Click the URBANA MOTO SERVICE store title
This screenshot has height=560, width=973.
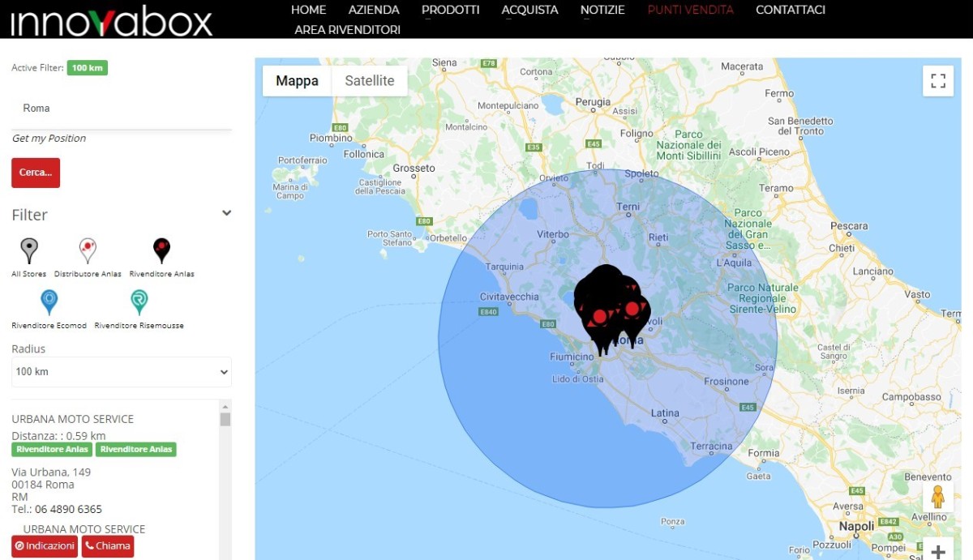click(x=73, y=419)
